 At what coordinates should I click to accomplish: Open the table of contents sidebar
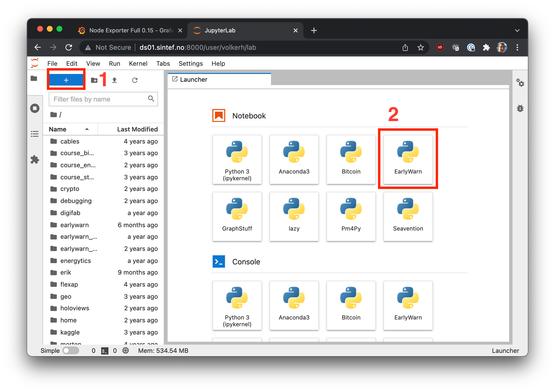pos(35,134)
